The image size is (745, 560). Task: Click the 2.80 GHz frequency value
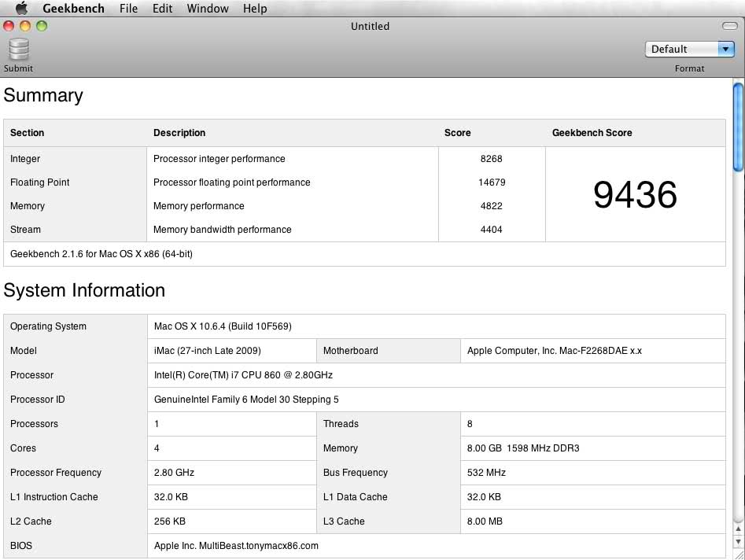point(174,473)
